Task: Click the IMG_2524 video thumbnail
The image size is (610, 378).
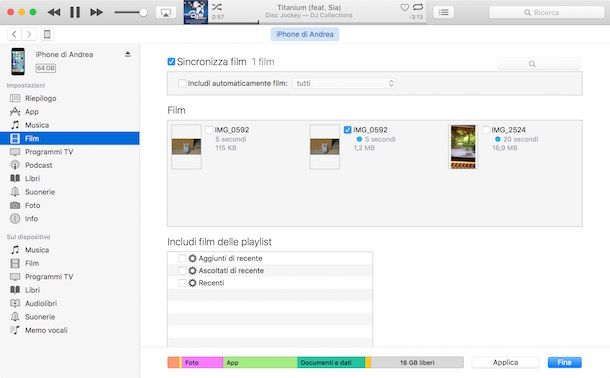Action: [x=463, y=147]
